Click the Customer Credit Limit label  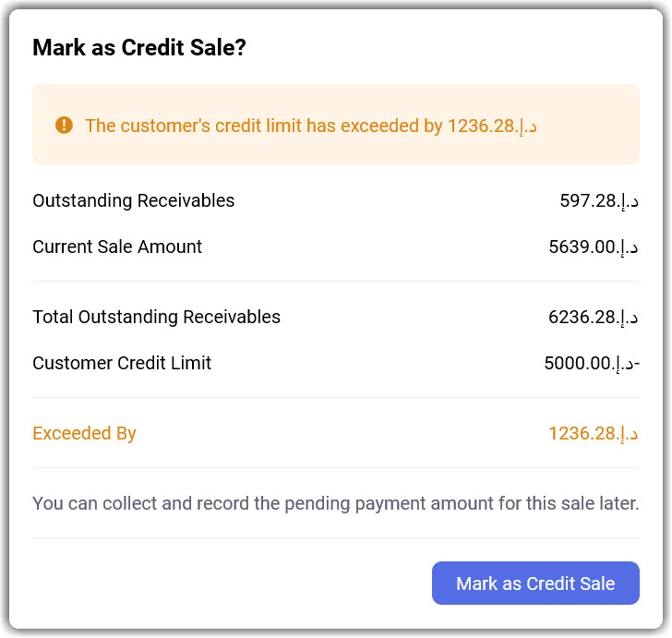(122, 363)
